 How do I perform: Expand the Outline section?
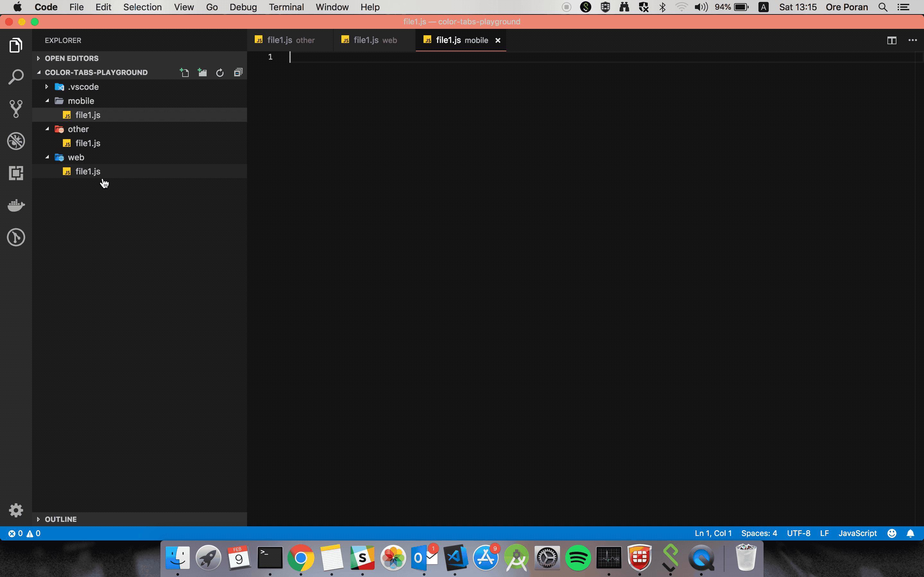(x=60, y=519)
